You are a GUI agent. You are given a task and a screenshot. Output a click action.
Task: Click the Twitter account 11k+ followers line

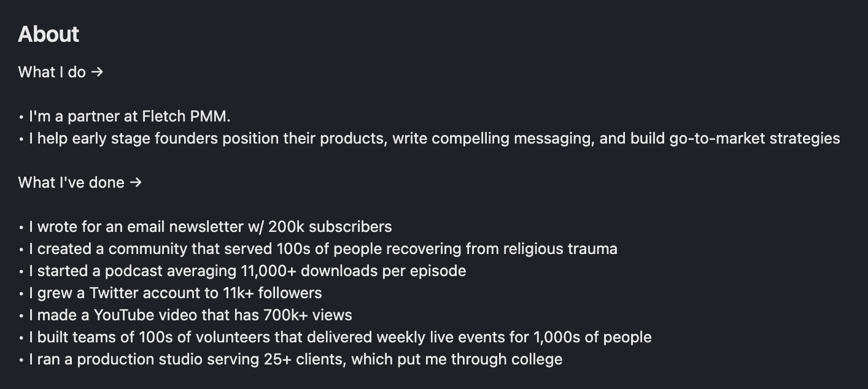click(170, 293)
